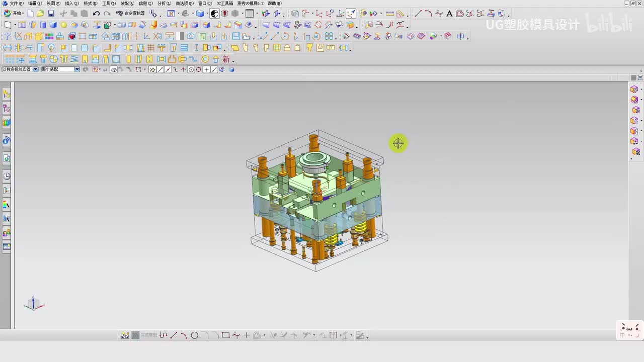The width and height of the screenshot is (644, 362).
Task: Toggle the enable snap points icon
Action: coord(152,69)
